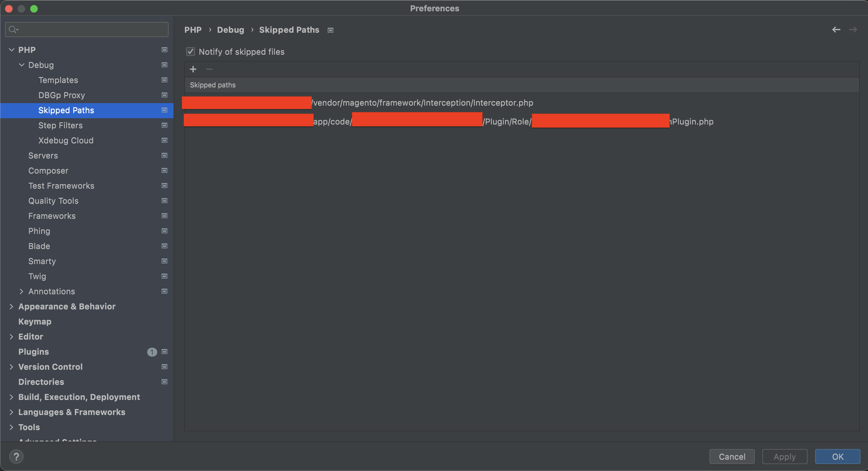
Task: Click the back arrow navigation icon
Action: 836,30
